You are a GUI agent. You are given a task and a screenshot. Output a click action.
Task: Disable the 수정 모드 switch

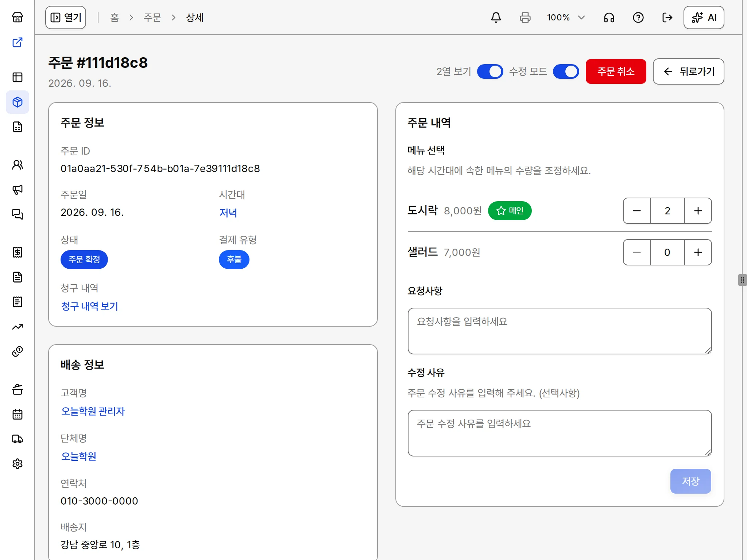(566, 71)
